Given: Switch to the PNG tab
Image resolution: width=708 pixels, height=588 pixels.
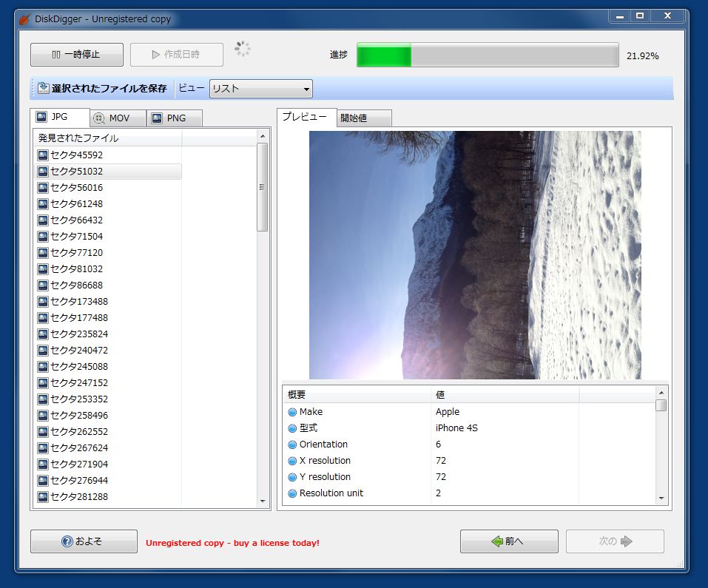Looking at the screenshot, I should coord(175,118).
